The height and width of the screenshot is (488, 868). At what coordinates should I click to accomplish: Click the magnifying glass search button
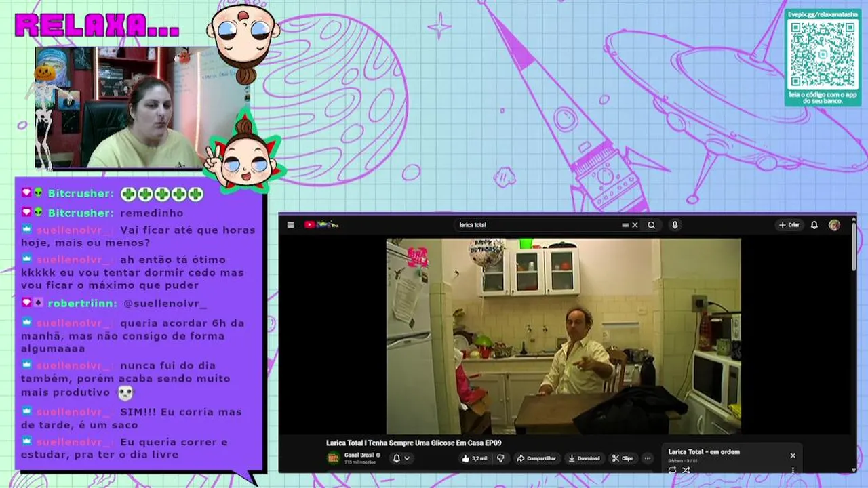point(652,225)
